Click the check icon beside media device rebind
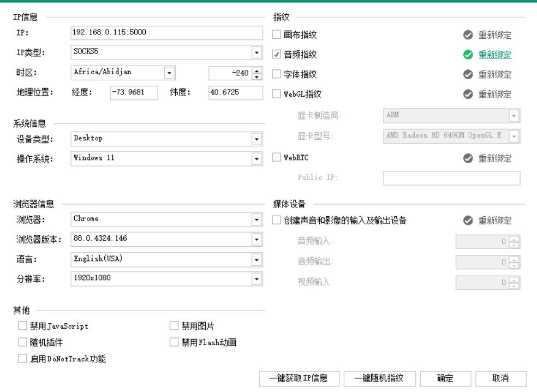Viewport: 537px width, 392px height. (468, 221)
